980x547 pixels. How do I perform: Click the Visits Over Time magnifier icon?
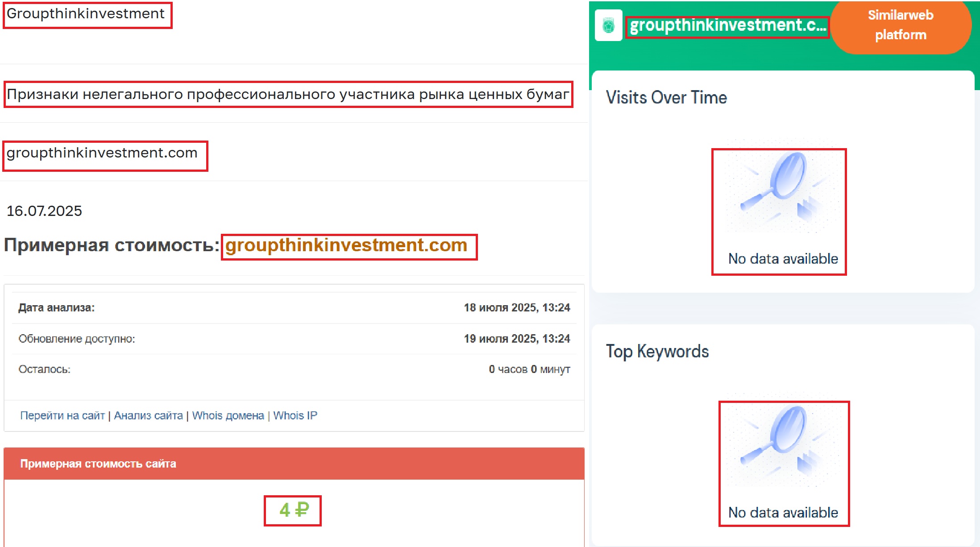pyautogui.click(x=780, y=188)
